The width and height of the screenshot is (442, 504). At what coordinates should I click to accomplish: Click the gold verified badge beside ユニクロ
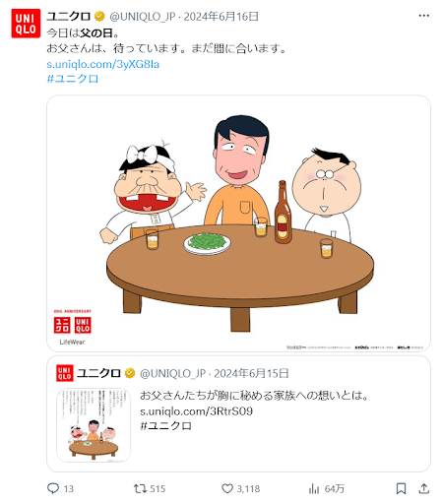[99, 16]
